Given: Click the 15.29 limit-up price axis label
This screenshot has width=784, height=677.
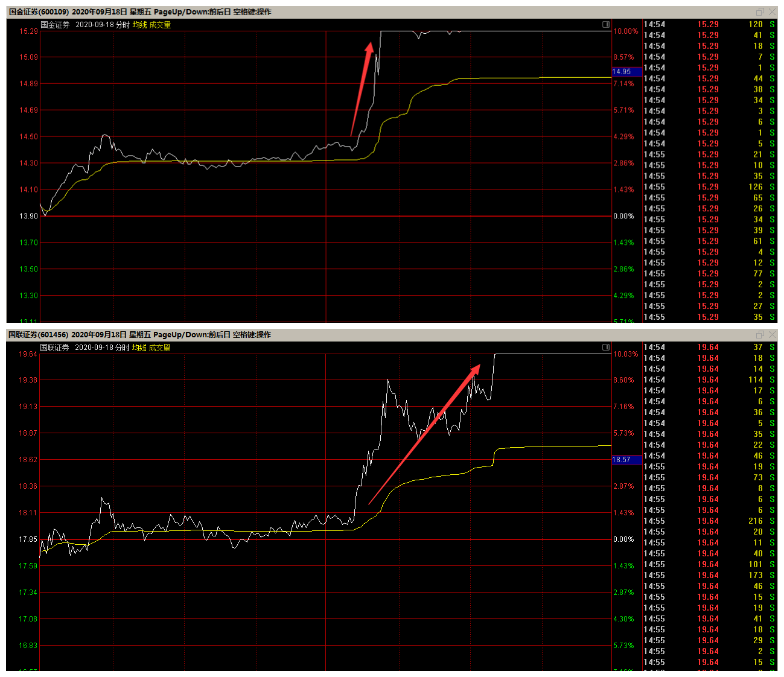Looking at the screenshot, I should tap(28, 31).
